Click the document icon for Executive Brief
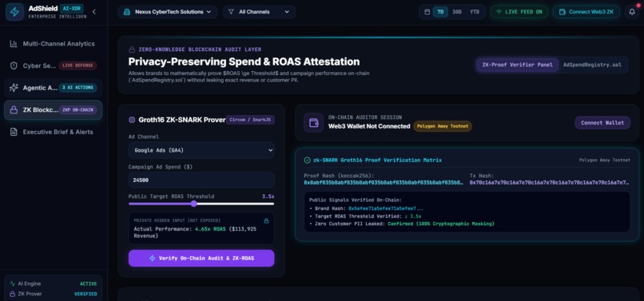 [x=14, y=132]
